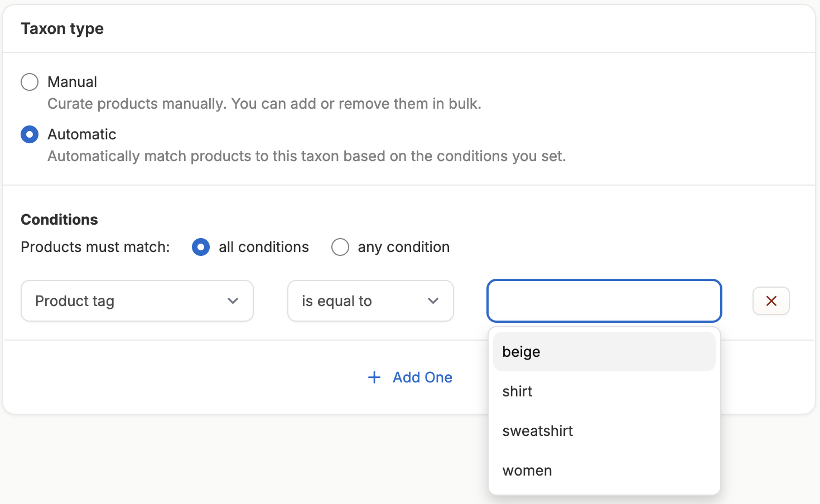Click the Add One link

pos(422,377)
